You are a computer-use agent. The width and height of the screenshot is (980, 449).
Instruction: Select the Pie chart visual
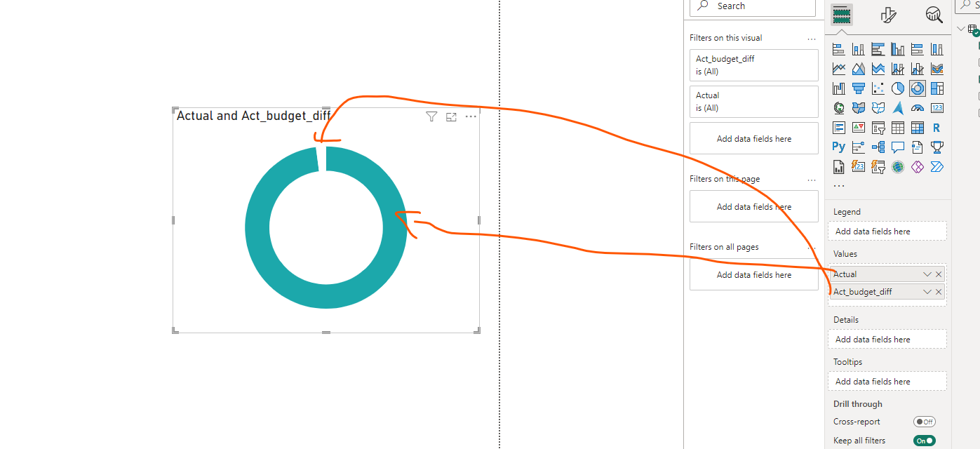pos(897,88)
